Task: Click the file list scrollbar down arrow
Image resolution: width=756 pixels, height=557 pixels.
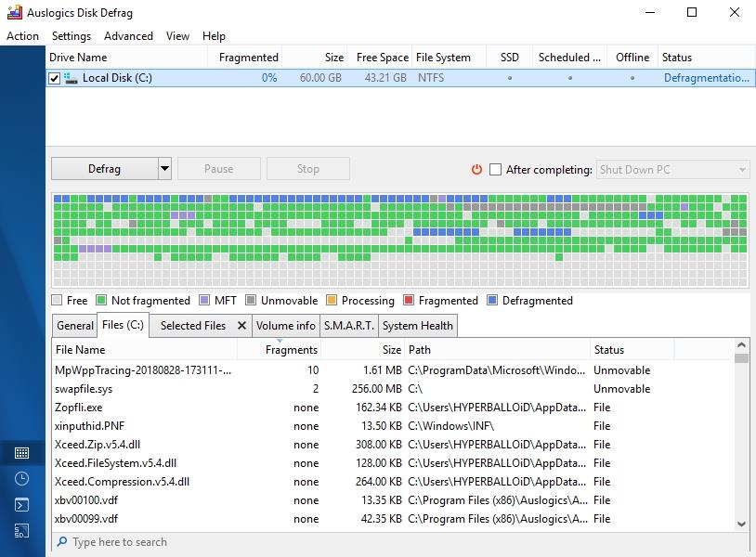Action: tap(741, 524)
